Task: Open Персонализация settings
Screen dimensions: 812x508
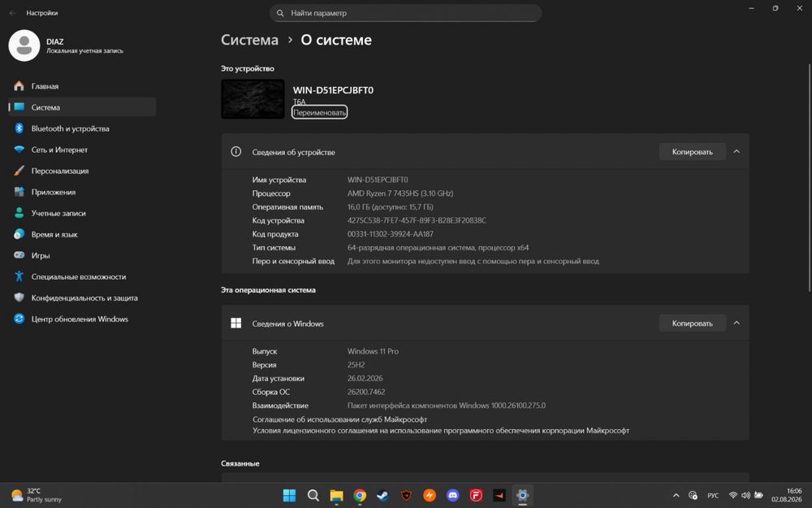Action: 82,171
